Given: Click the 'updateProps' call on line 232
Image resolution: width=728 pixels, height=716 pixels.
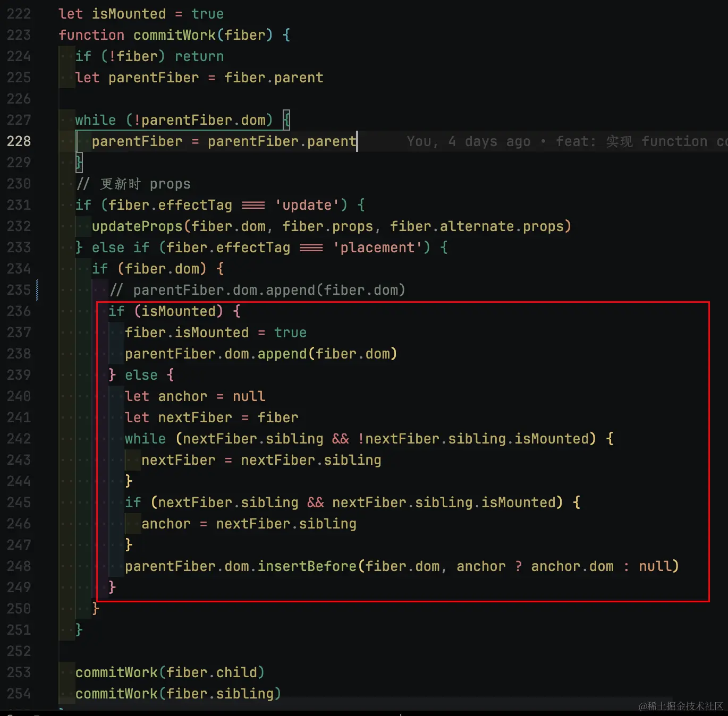Looking at the screenshot, I should pyautogui.click(x=137, y=226).
